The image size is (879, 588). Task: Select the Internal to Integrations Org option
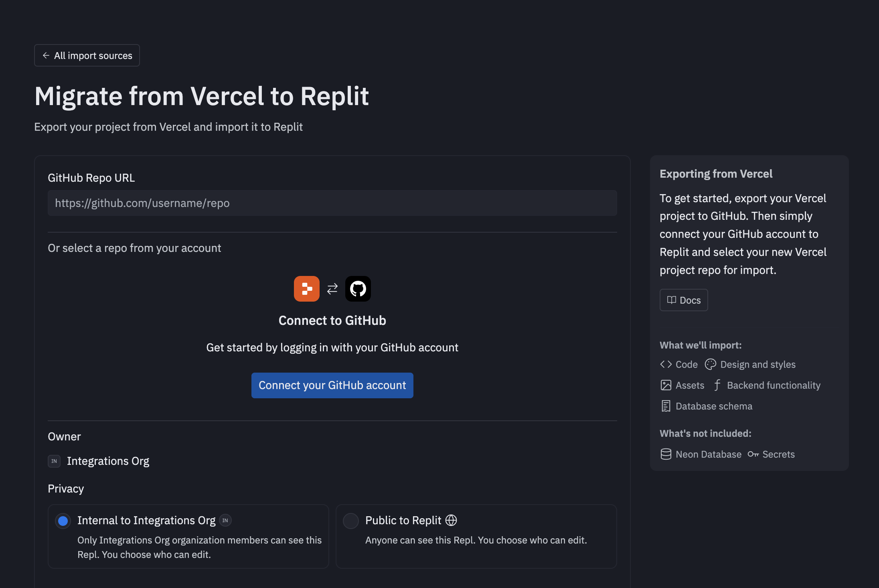point(63,521)
